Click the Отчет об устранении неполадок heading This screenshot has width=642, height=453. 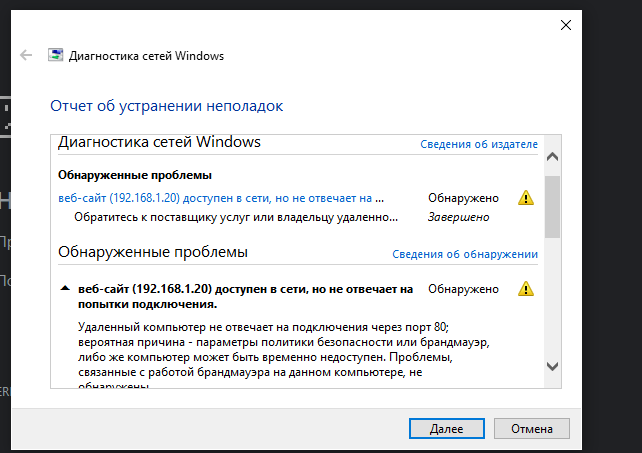[167, 106]
